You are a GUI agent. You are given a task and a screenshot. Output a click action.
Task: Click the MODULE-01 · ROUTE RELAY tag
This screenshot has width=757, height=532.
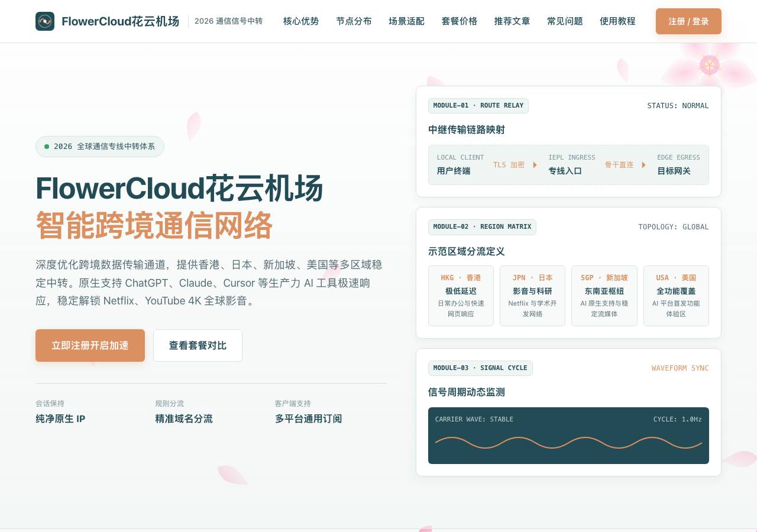[x=478, y=106]
